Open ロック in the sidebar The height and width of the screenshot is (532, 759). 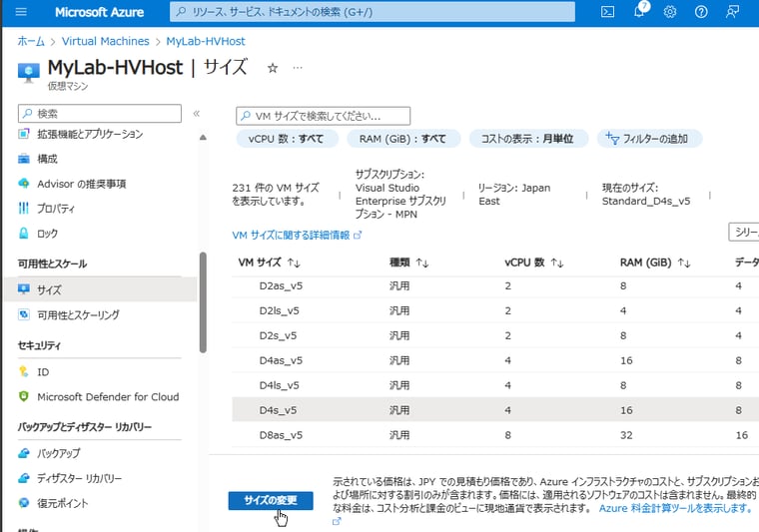(48, 234)
